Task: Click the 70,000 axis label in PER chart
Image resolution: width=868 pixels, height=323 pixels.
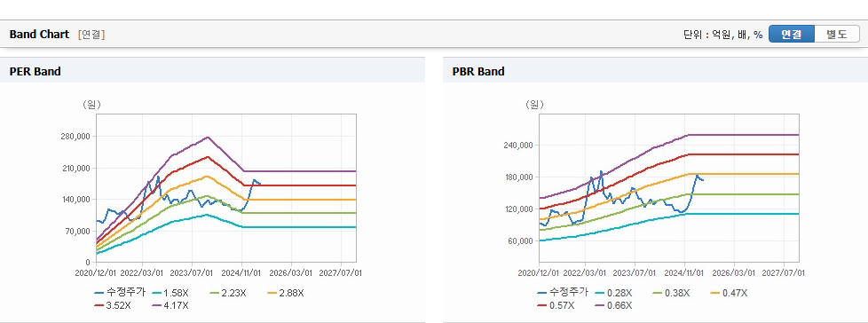Action: pos(78,232)
